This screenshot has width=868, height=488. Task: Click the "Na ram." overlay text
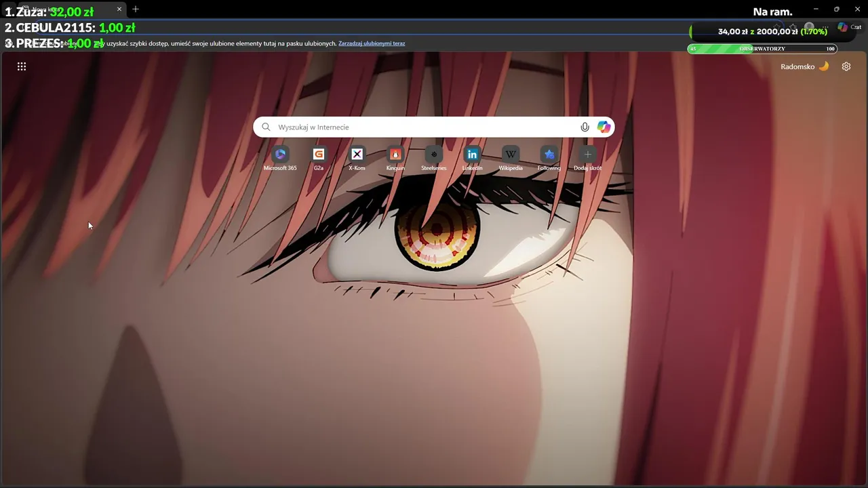(x=772, y=12)
